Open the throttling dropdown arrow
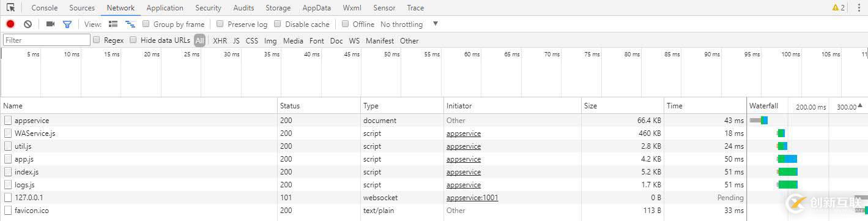Image resolution: width=868 pixels, height=221 pixels. tap(436, 24)
